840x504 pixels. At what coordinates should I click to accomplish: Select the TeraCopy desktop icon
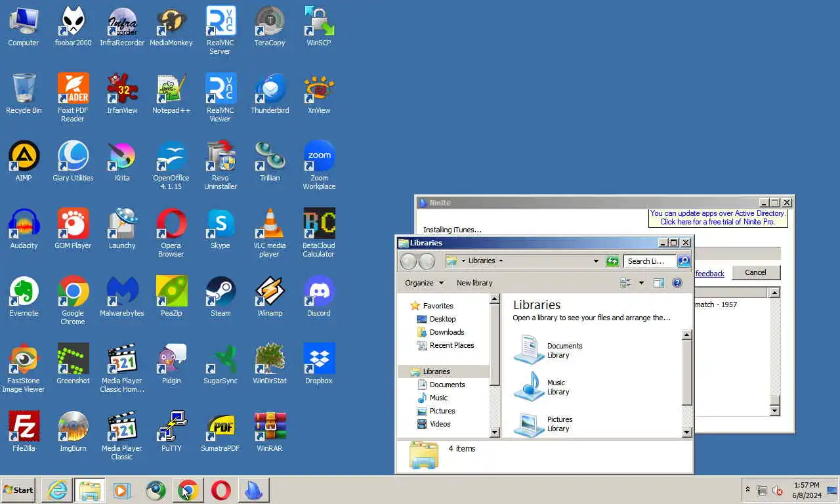(270, 27)
